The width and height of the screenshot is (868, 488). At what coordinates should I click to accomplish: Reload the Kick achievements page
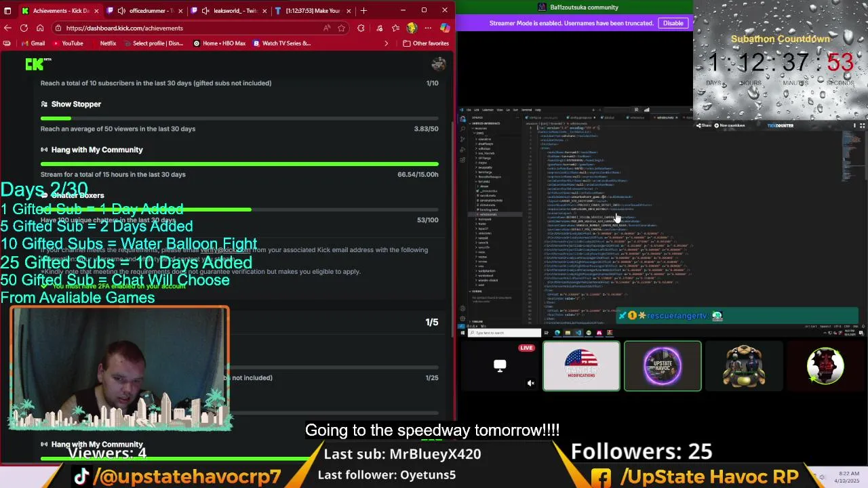24,28
